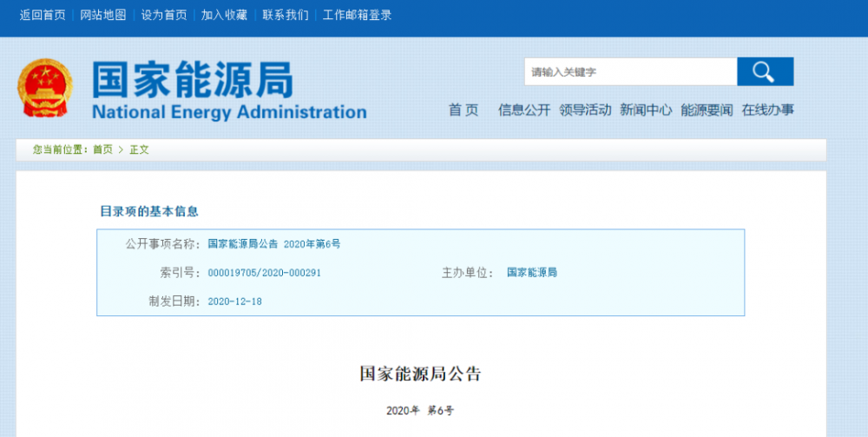Open 能源要闻 navigation menu item
This screenshot has height=437, width=868.
pos(707,110)
